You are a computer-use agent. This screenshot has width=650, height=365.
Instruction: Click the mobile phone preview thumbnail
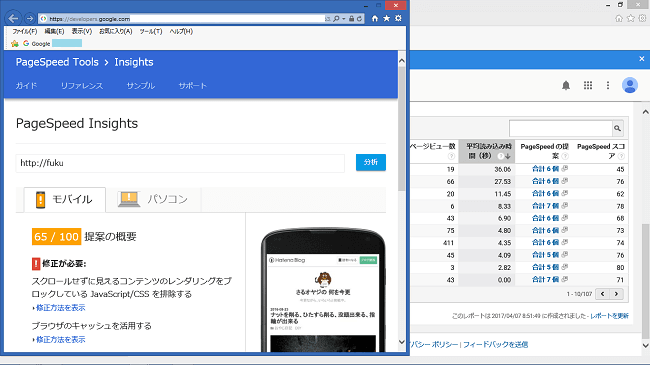[x=323, y=290]
